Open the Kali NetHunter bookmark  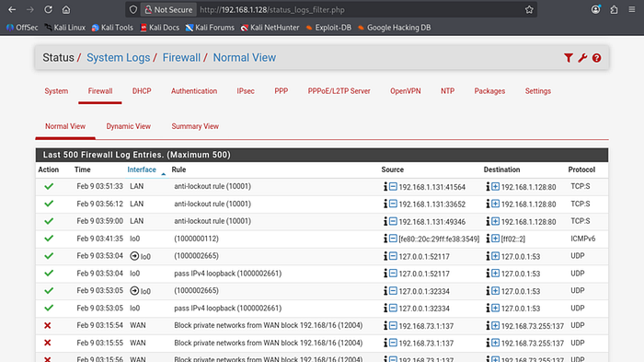(270, 28)
